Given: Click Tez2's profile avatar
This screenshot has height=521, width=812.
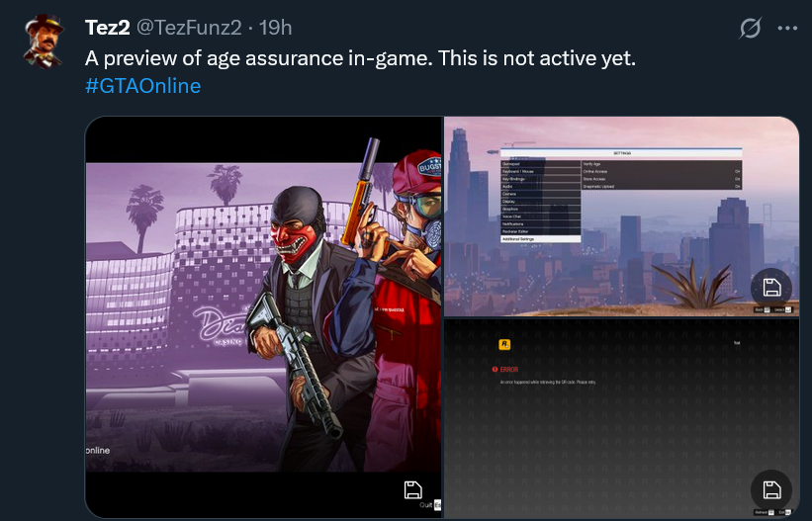Looking at the screenshot, I should coord(45,41).
